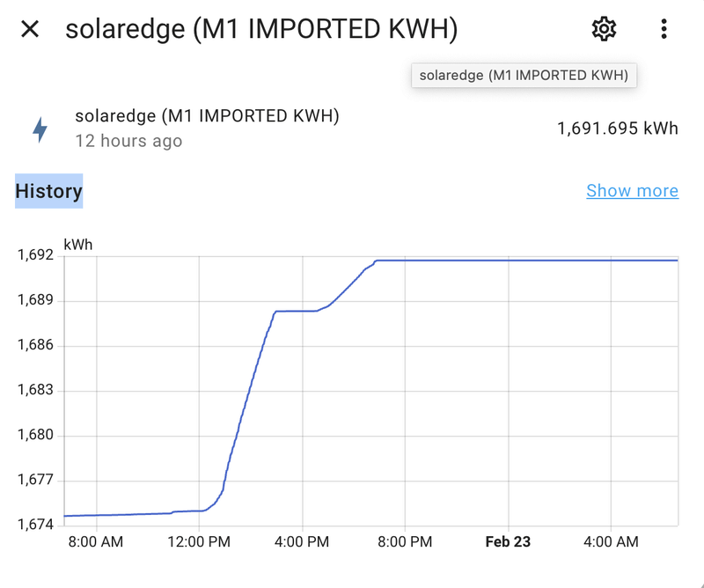704x588 pixels.
Task: Click the 1,683 y-axis label
Action: tap(35, 390)
